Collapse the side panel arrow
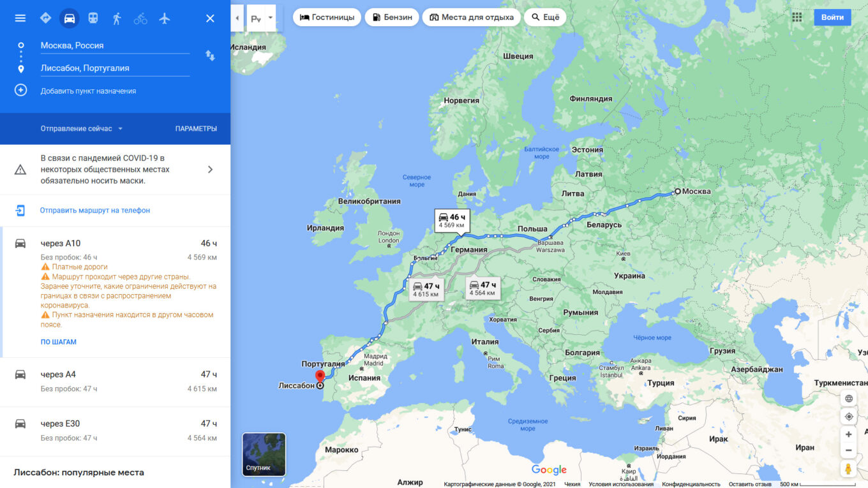The image size is (868, 488). pos(237,18)
